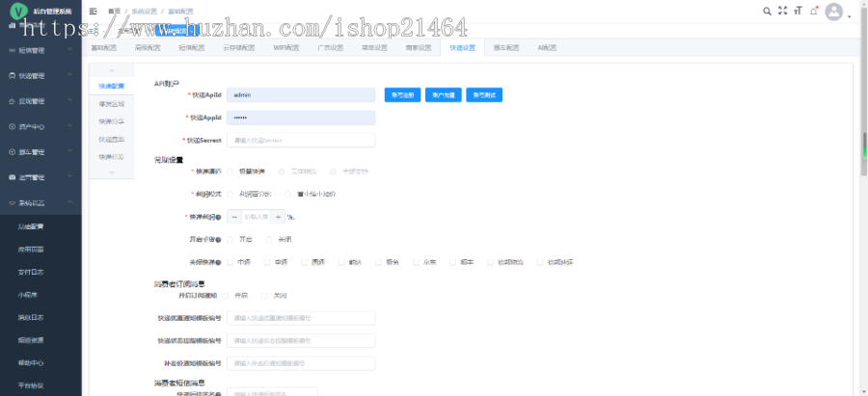Collapse 系统设置 sidebar menu chevron
Screen dimensions: 868x396
[x=69, y=202]
